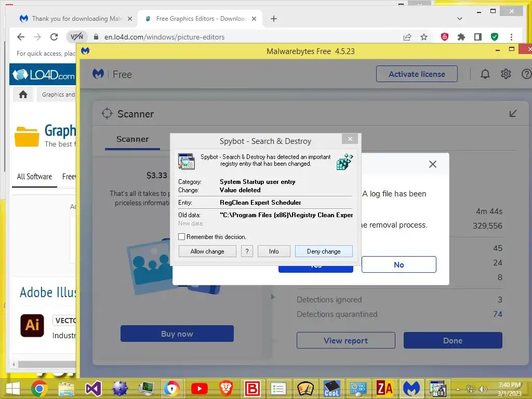The image size is (532, 399).
Task: Click the question mark help button
Action: pos(247,251)
